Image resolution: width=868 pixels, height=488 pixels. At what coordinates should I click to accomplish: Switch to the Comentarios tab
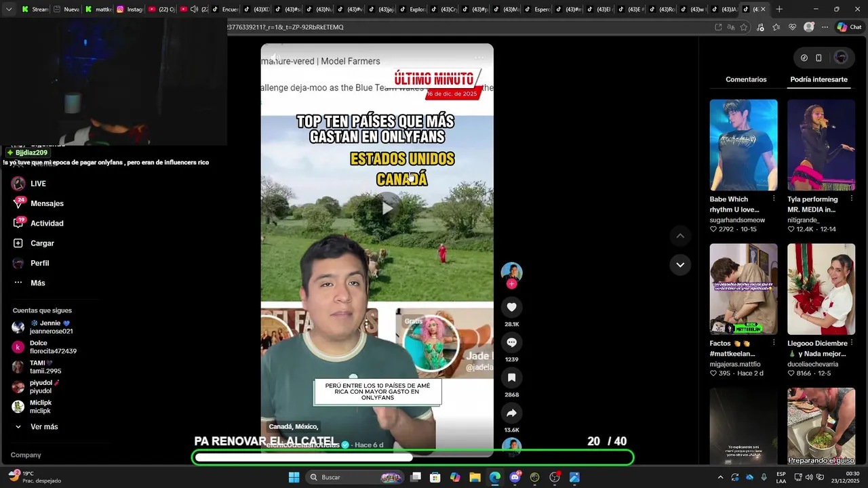(746, 79)
